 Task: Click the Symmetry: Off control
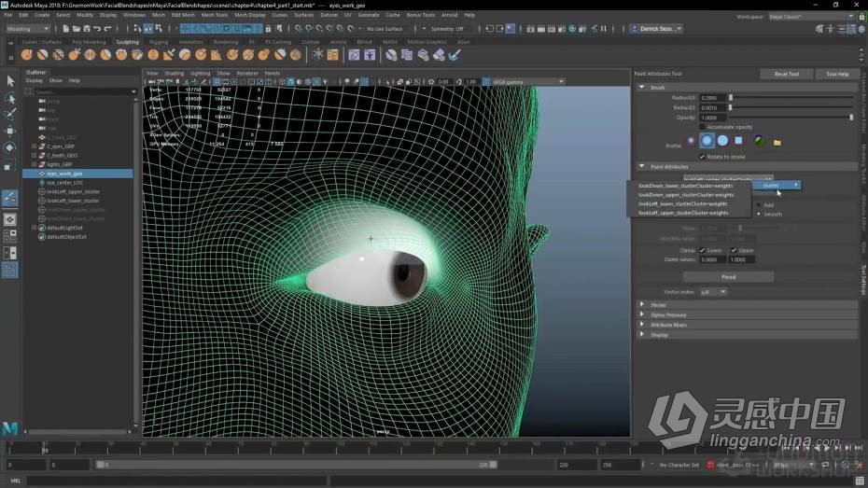click(x=447, y=29)
